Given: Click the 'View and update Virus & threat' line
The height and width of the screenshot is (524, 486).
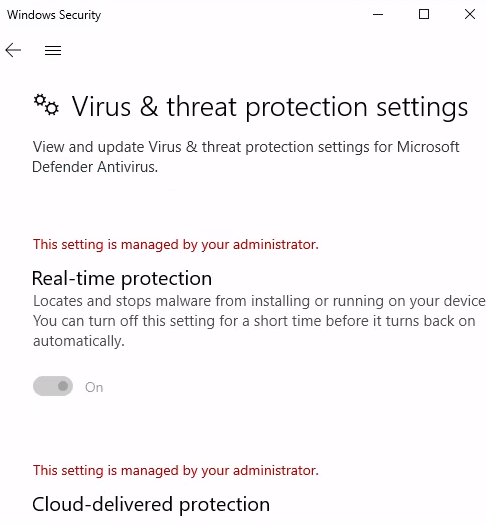Looking at the screenshot, I should point(246,147).
